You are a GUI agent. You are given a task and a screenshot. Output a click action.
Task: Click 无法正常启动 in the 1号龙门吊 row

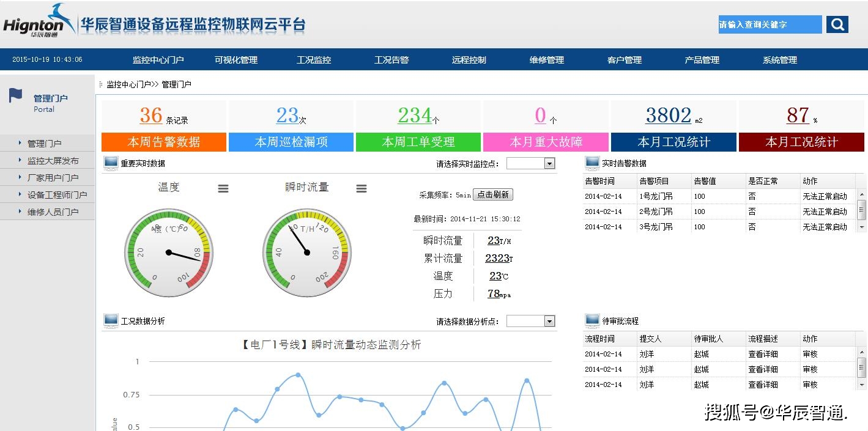tap(825, 196)
